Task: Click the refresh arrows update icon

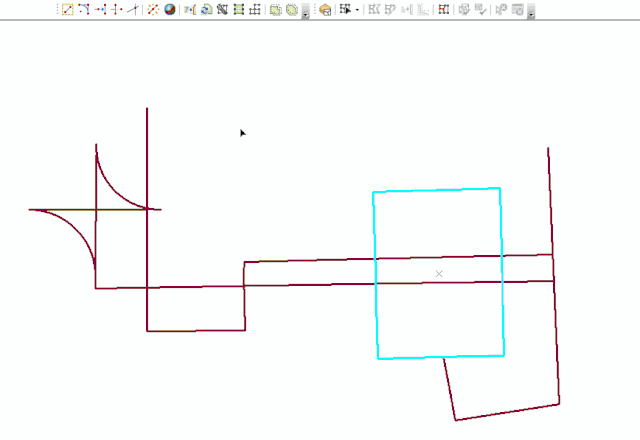Action: click(x=206, y=9)
